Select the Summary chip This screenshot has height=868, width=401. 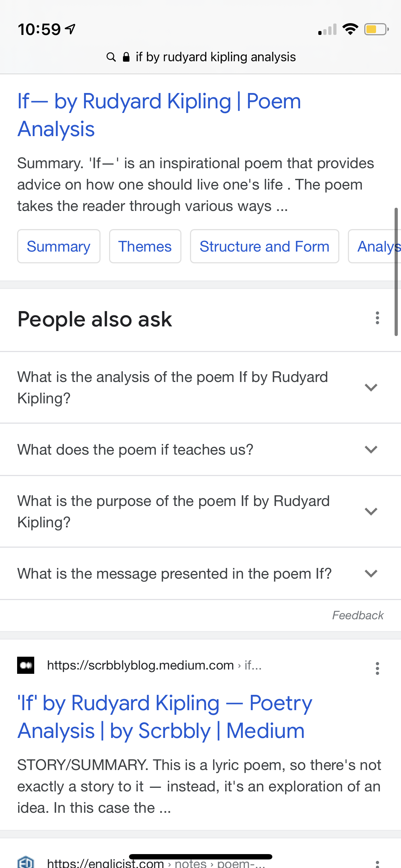pos(59,246)
